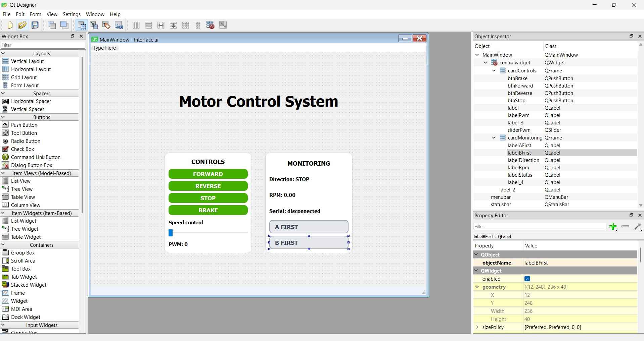Select the Edit Widgets mode icon
This screenshot has height=341, width=644.
82,25
